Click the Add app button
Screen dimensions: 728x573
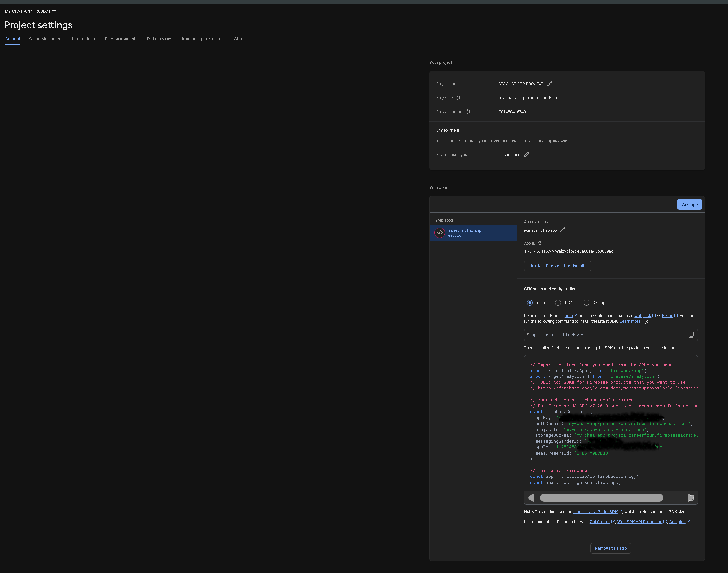[689, 204]
